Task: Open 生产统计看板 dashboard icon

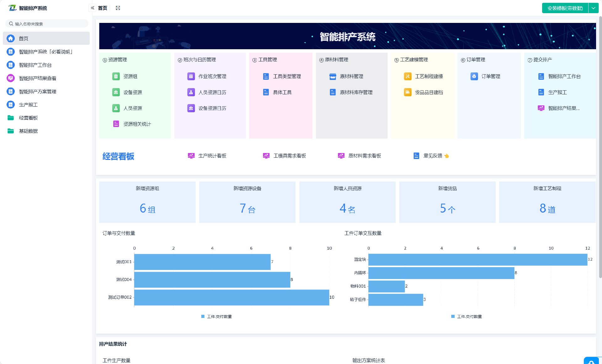Action: [x=191, y=156]
